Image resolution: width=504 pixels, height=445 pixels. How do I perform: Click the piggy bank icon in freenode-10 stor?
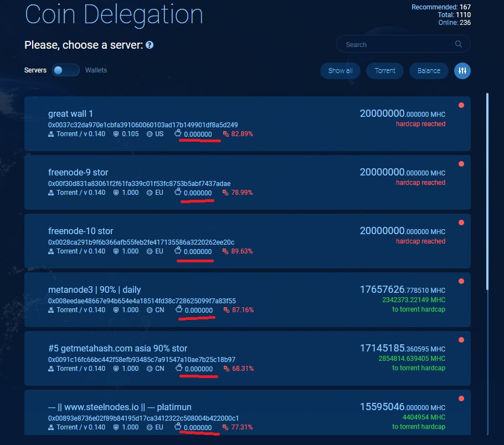pos(178,250)
